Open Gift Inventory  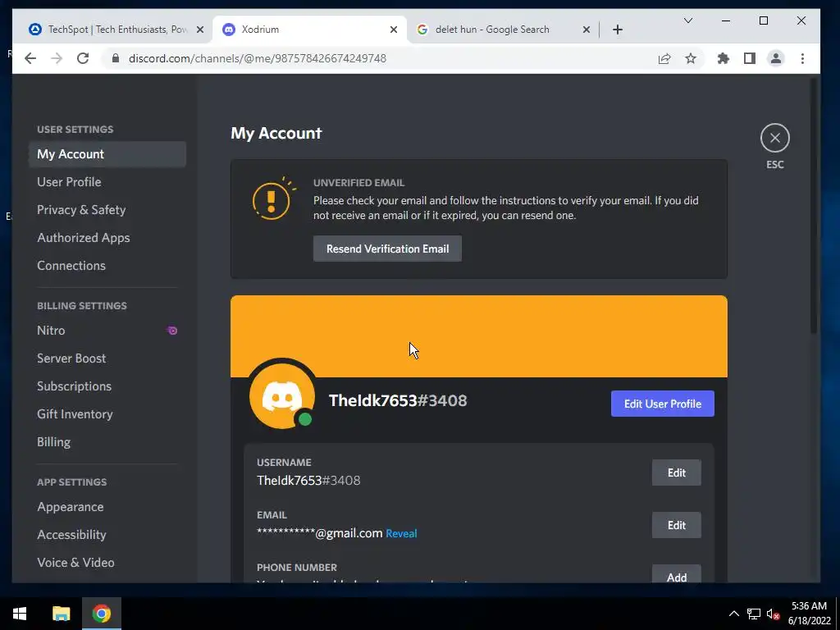coord(107,414)
